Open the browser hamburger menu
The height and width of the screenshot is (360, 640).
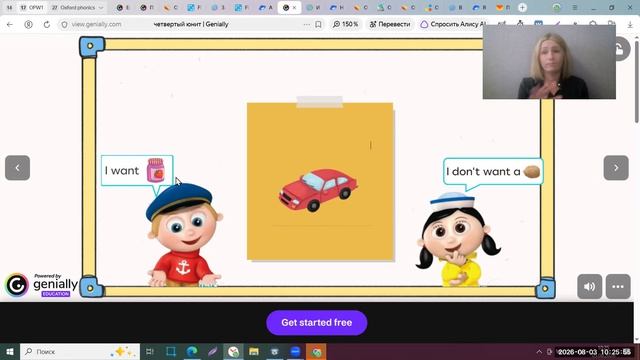tap(574, 7)
